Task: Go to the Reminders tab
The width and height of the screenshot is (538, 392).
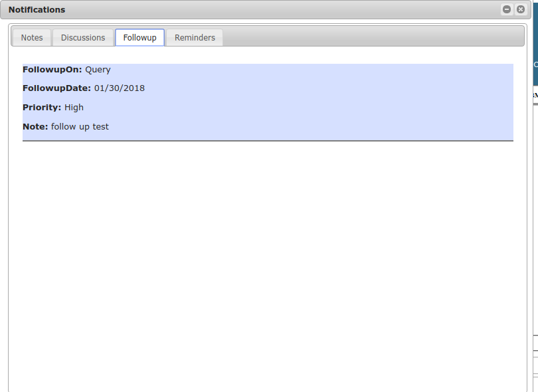Action: pos(195,38)
